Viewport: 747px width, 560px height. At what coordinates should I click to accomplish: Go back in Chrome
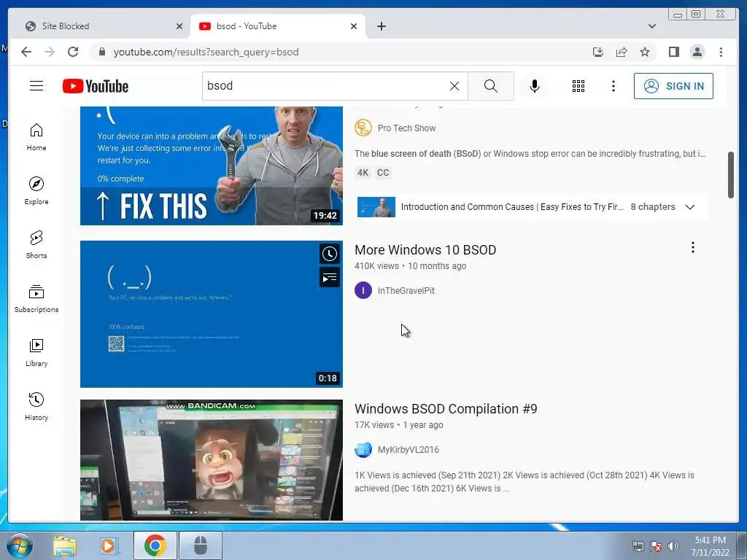[26, 52]
